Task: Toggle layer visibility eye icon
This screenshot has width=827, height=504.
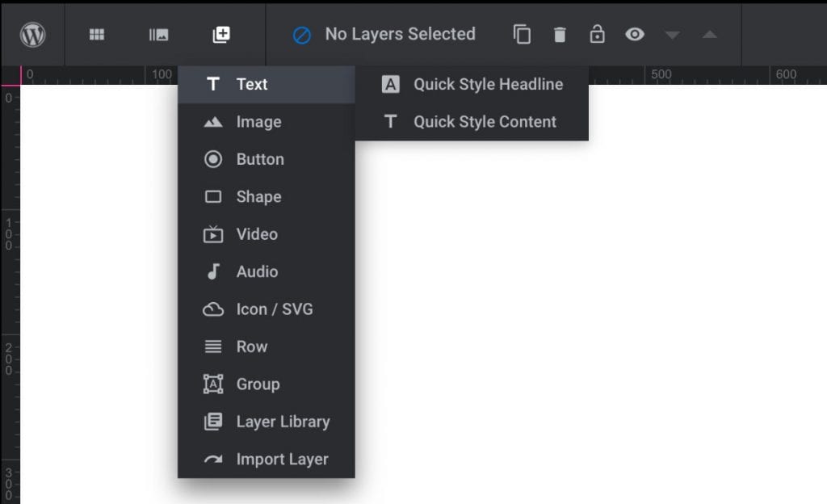Action: (635, 35)
